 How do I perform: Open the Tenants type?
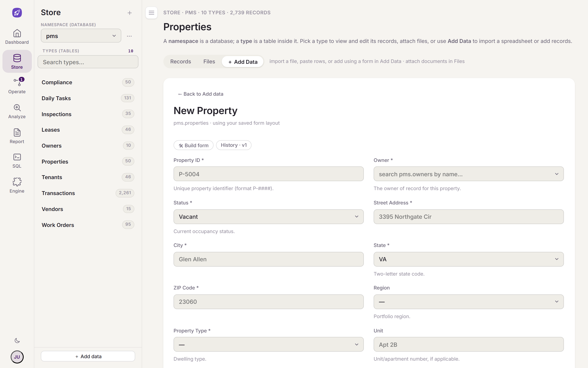tap(88, 177)
